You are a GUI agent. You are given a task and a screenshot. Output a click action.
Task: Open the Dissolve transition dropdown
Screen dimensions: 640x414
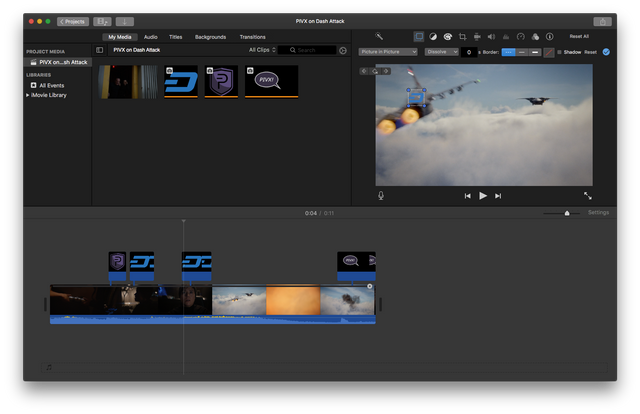coord(441,52)
